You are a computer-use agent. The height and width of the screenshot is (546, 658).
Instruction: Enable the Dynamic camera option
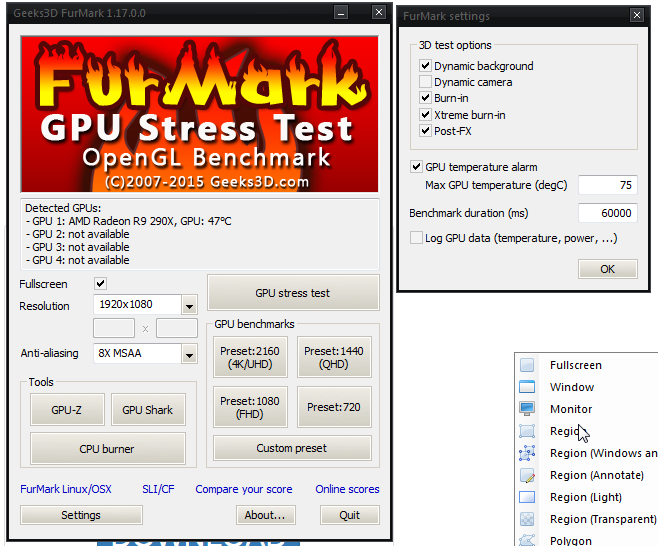[x=425, y=81]
